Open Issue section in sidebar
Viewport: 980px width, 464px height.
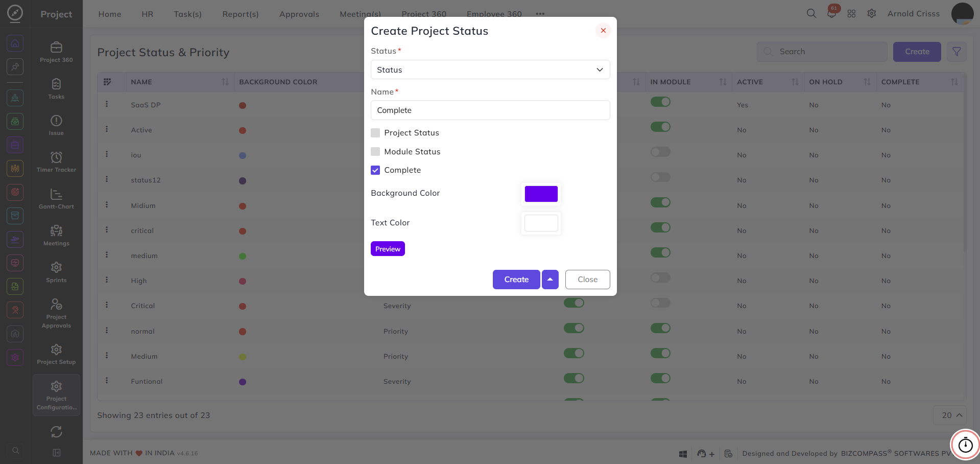point(56,125)
